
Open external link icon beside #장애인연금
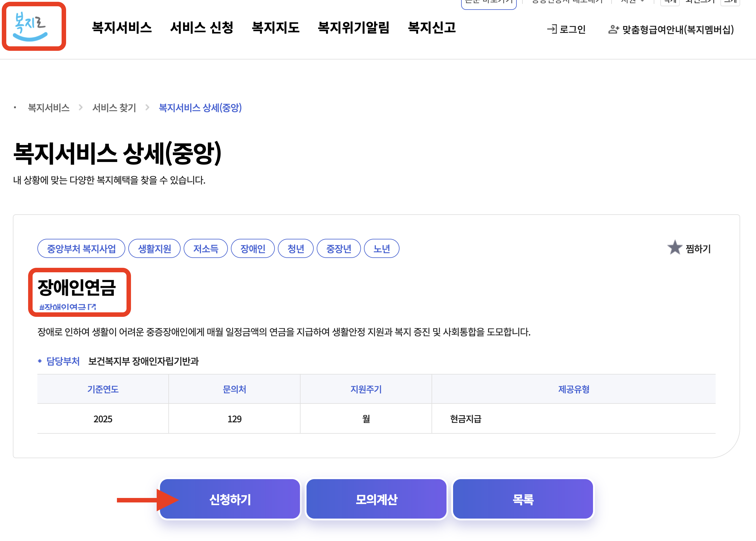tap(92, 307)
